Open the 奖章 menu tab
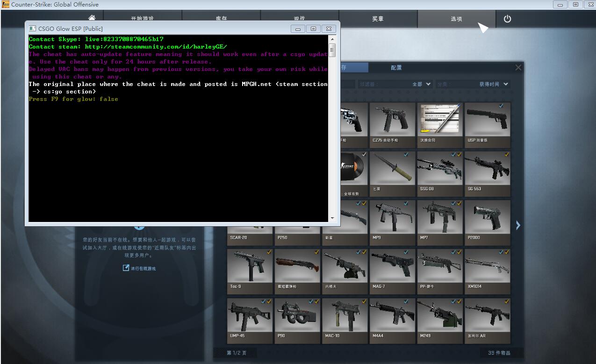This screenshot has width=596, height=364. coord(378,19)
